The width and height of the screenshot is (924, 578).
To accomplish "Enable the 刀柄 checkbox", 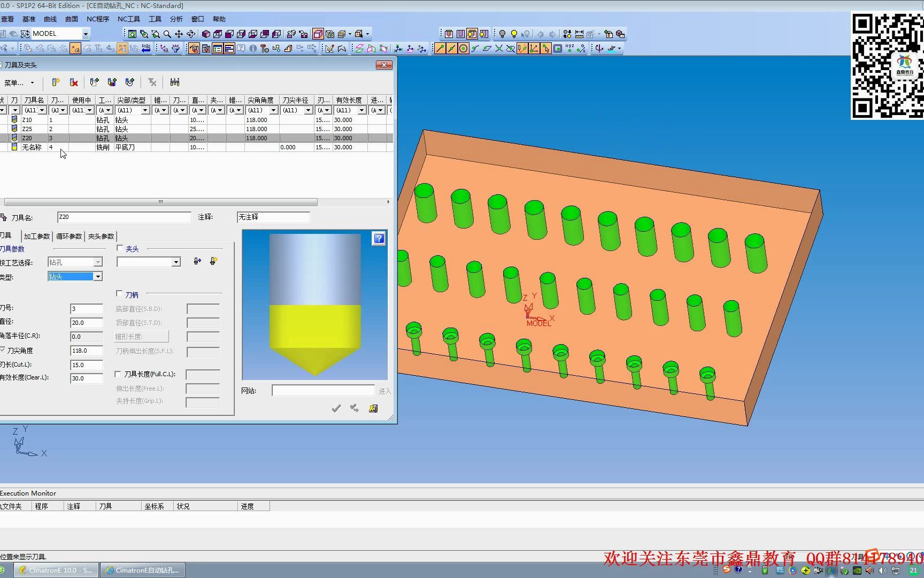I will tap(120, 294).
